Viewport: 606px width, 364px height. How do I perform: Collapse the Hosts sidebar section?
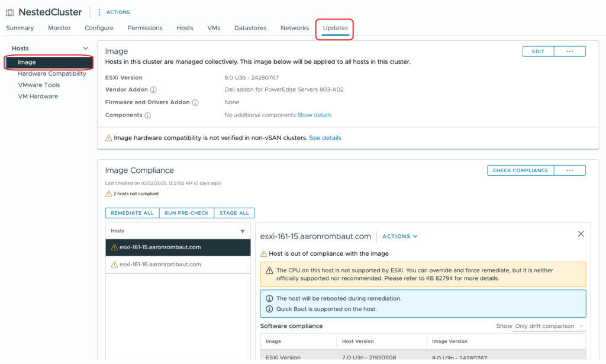(x=85, y=49)
